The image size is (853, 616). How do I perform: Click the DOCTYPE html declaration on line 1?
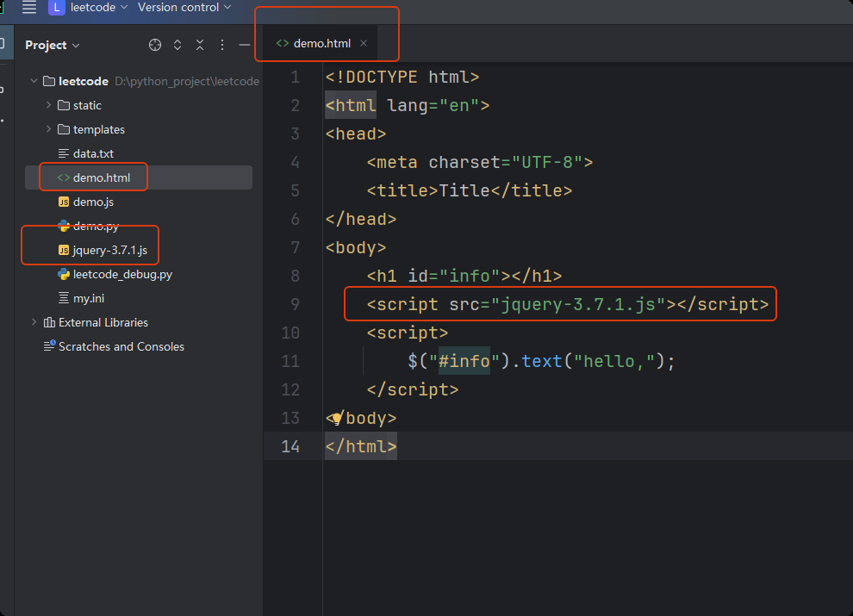(x=402, y=77)
